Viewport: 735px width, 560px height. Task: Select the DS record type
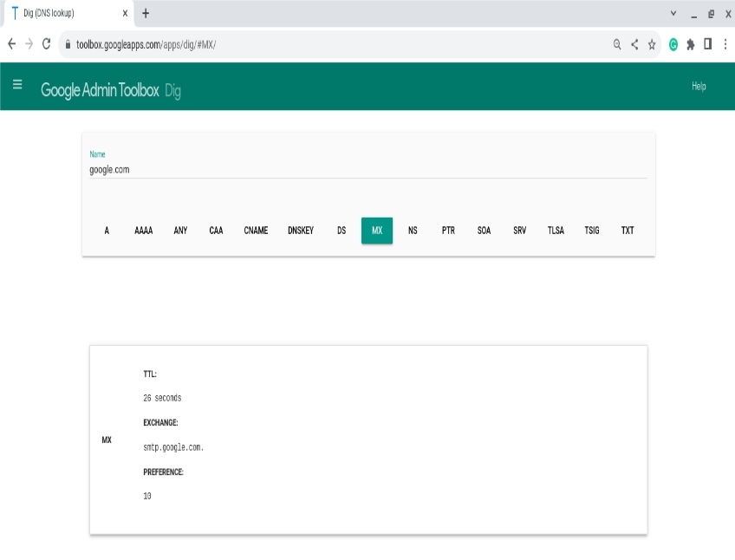click(341, 231)
